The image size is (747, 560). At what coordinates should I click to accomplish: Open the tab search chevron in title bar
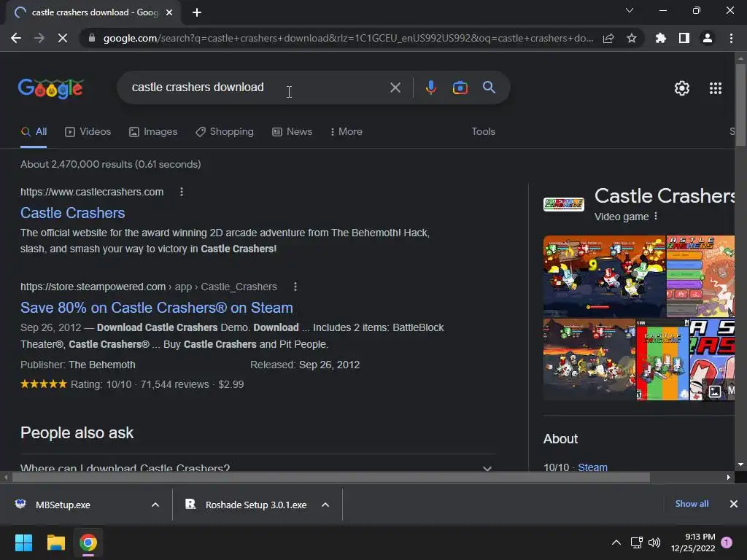(x=630, y=10)
